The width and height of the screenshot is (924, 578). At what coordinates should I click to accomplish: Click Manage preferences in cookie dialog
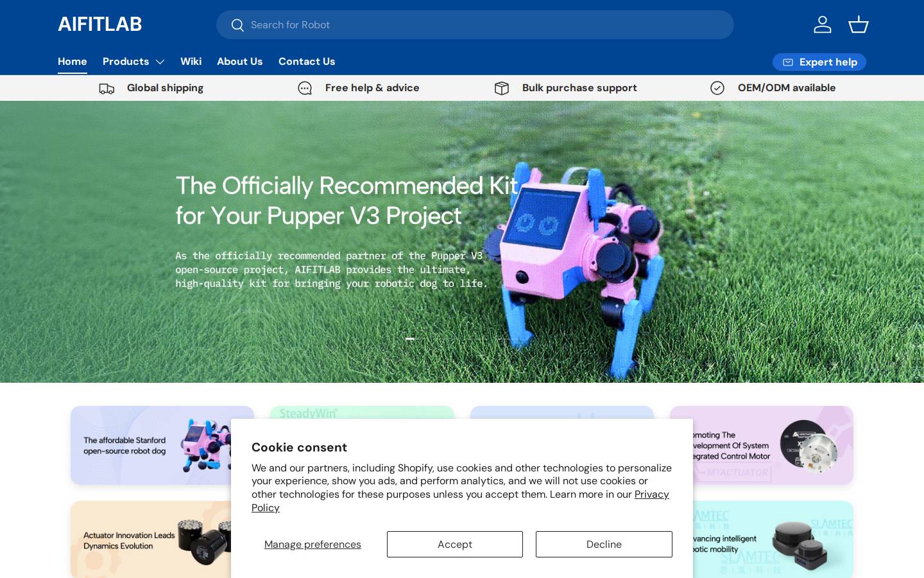click(312, 545)
